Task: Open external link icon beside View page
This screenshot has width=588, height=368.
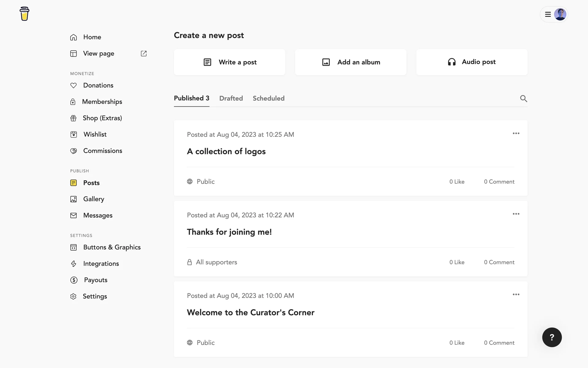Action: [144, 54]
